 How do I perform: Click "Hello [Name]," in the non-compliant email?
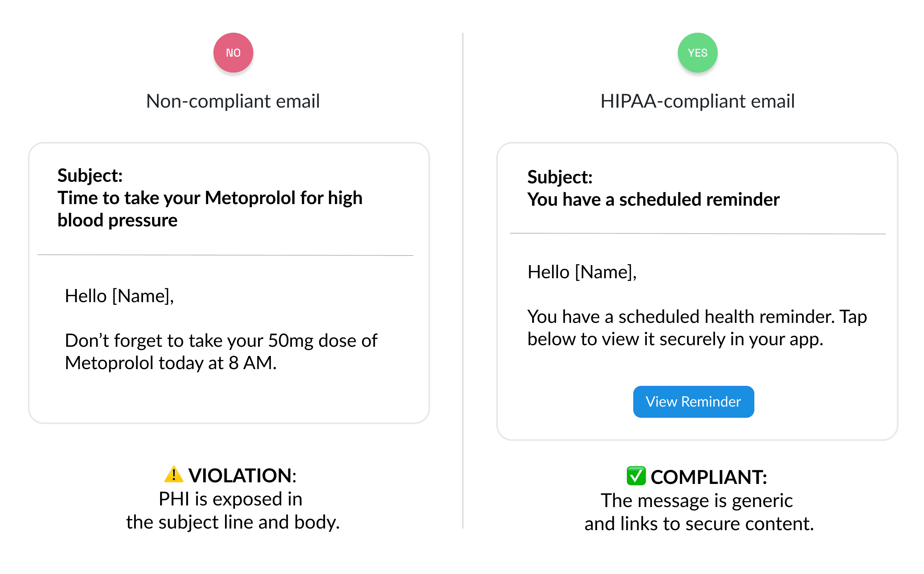pos(119,296)
